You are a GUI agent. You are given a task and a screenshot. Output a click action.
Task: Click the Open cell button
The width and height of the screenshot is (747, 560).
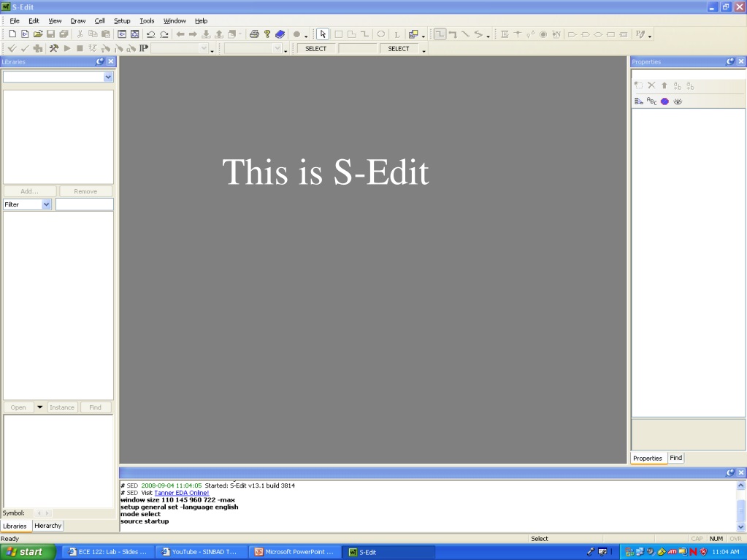[18, 407]
